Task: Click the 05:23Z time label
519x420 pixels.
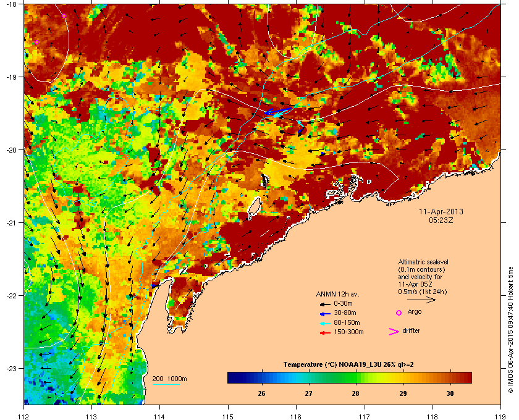Action: click(441, 220)
